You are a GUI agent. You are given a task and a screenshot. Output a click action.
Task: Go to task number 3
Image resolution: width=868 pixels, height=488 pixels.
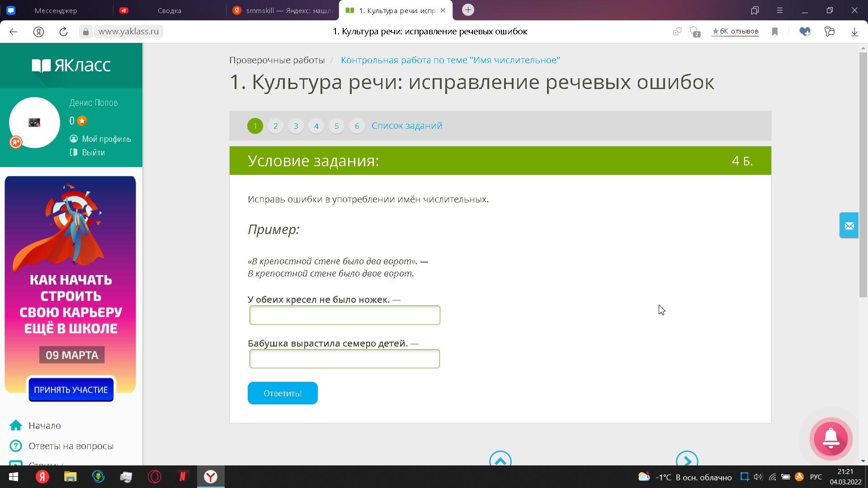[296, 126]
